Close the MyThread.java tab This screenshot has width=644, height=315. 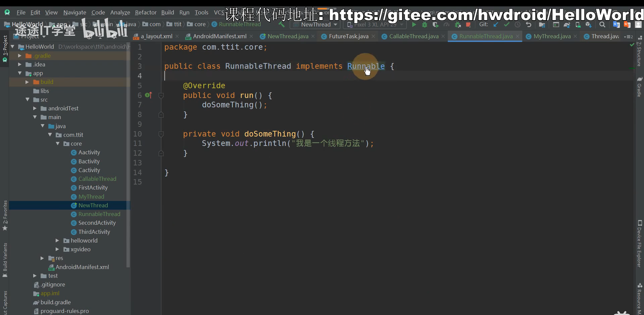pos(575,36)
